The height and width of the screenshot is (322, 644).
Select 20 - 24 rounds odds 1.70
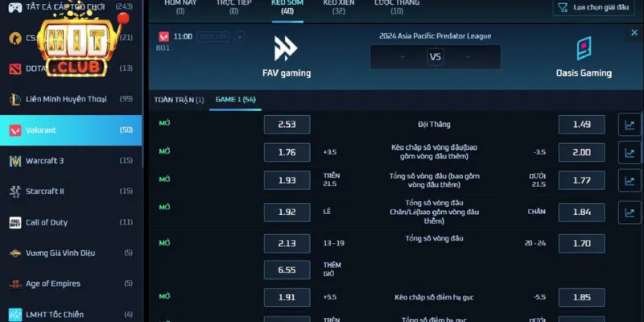(581, 244)
